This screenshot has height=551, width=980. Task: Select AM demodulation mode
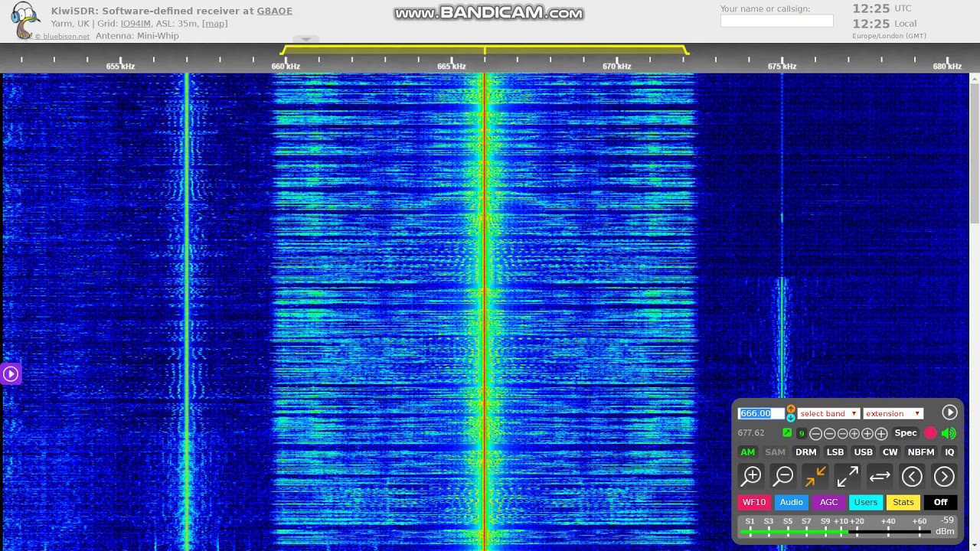click(x=747, y=452)
